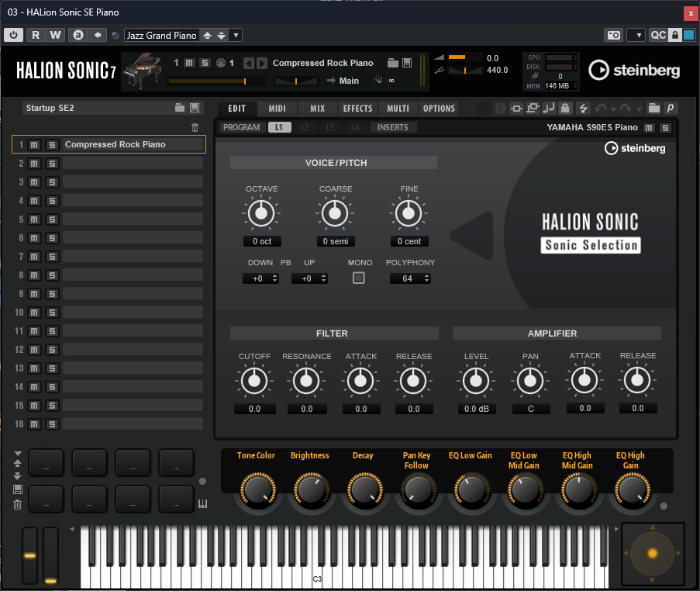This screenshot has width=700, height=591.
Task: Adjust the program level slider in header
Action: click(216, 81)
